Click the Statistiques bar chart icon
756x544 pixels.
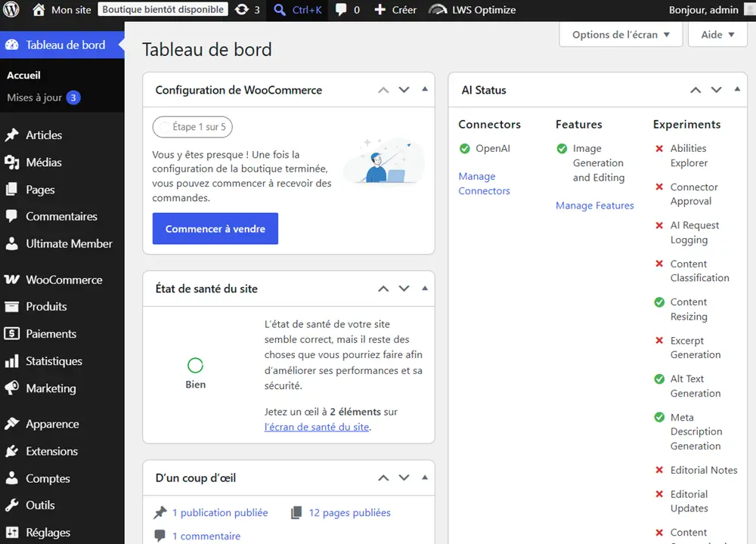[x=12, y=361]
